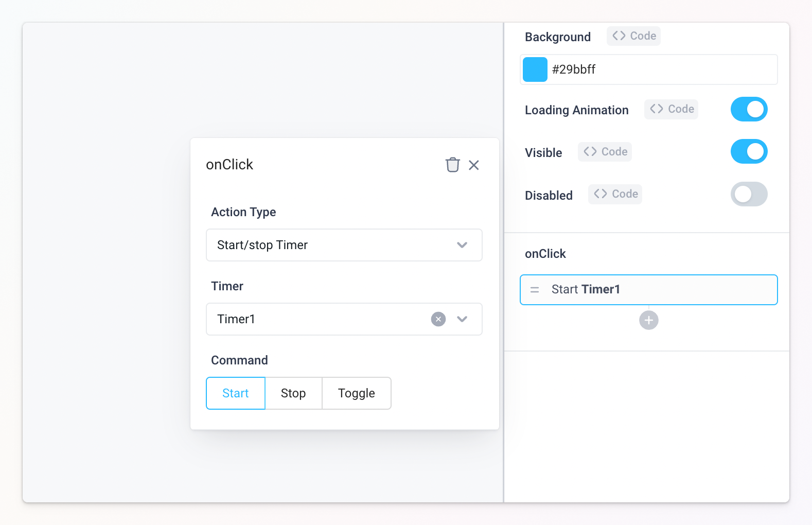Expand the Timer dropdown
The image size is (812, 525).
462,319
